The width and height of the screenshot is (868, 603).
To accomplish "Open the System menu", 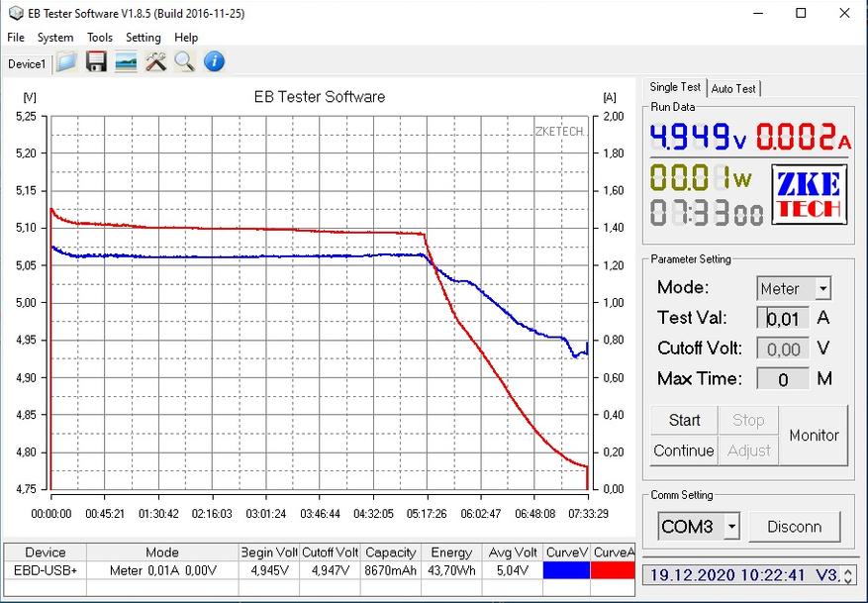I will pos(55,37).
